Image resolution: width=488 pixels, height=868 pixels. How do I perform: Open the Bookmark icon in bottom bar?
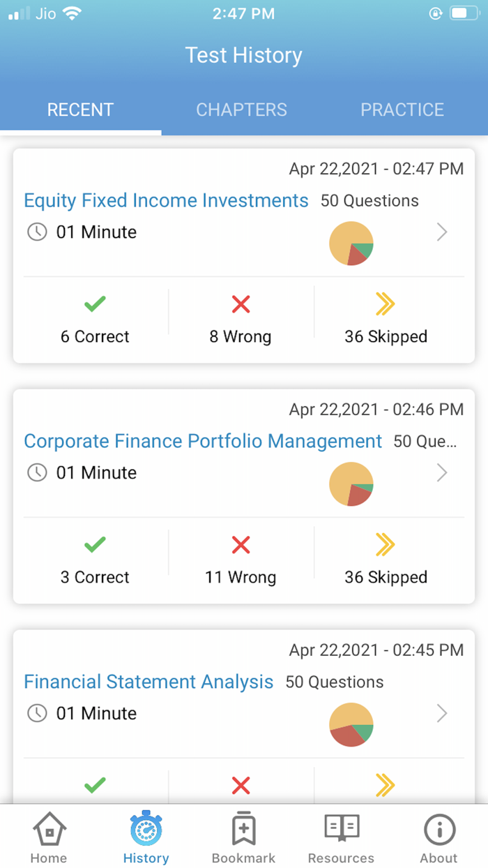[x=243, y=830]
